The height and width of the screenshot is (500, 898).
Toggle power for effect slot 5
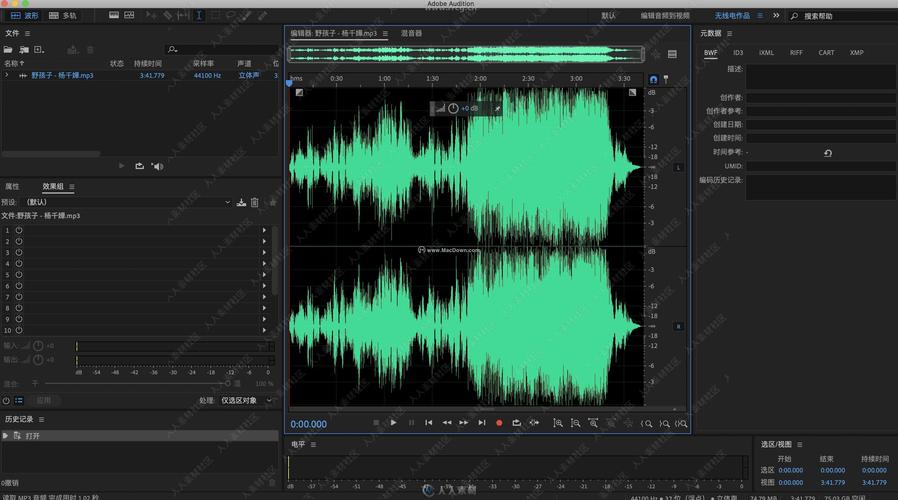(18, 275)
